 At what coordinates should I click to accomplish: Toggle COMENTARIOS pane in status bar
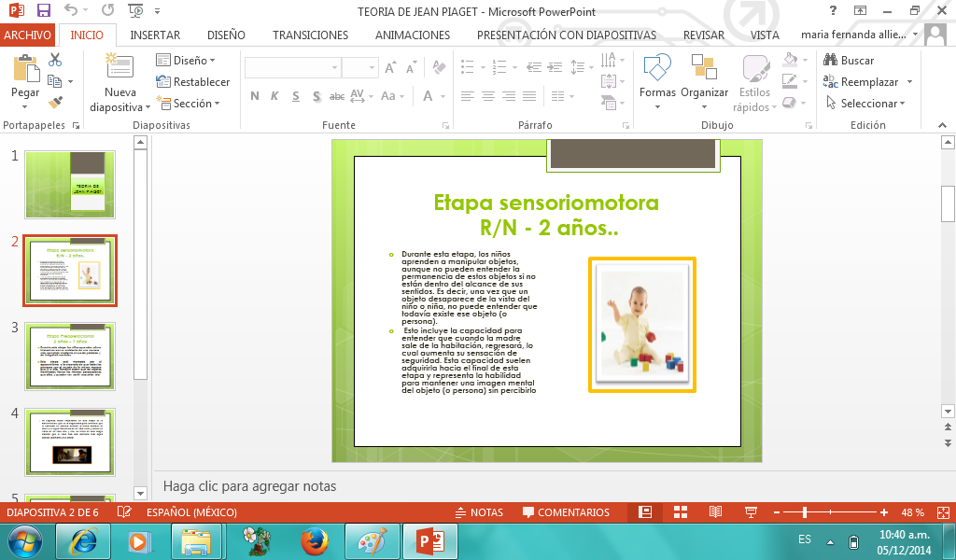[x=566, y=512]
